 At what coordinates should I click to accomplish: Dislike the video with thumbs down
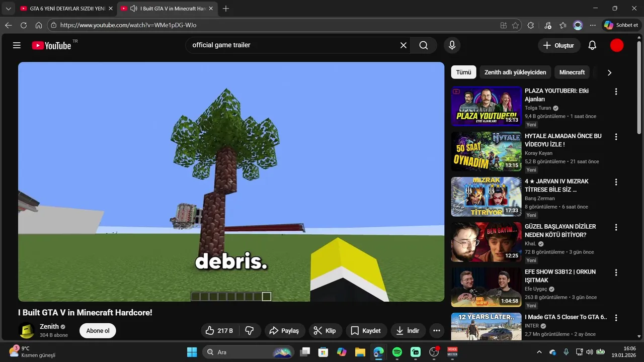tap(250, 330)
